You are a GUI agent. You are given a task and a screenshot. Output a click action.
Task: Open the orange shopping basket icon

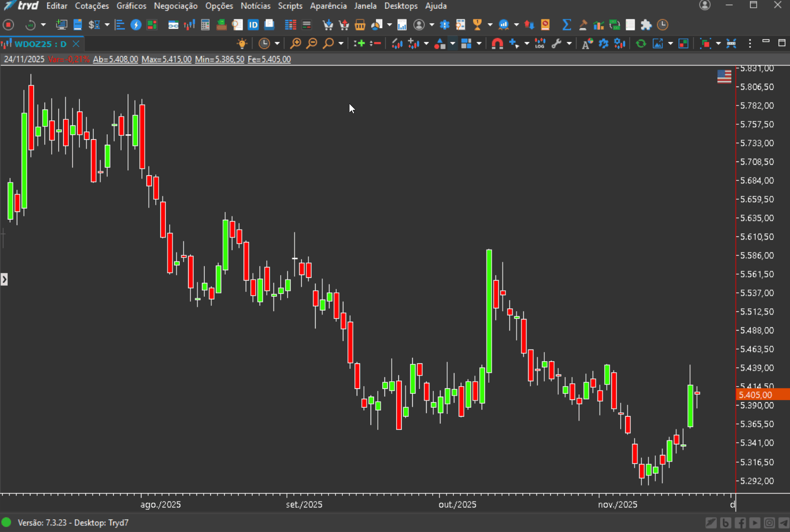(x=360, y=25)
